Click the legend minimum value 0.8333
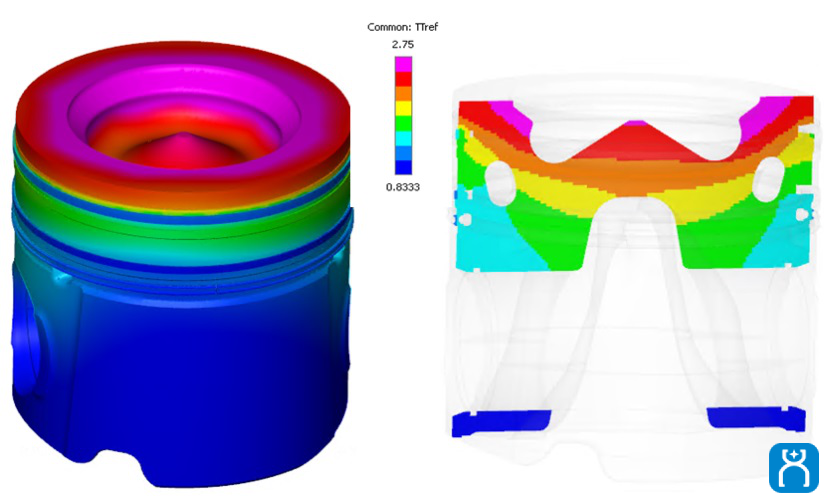Image resolution: width=824 pixels, height=498 pixels. [x=403, y=187]
